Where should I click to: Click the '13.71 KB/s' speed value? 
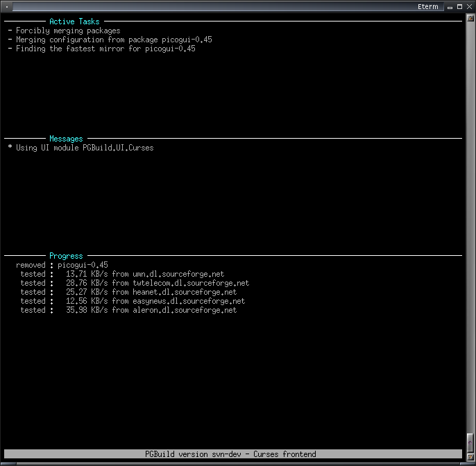click(87, 275)
